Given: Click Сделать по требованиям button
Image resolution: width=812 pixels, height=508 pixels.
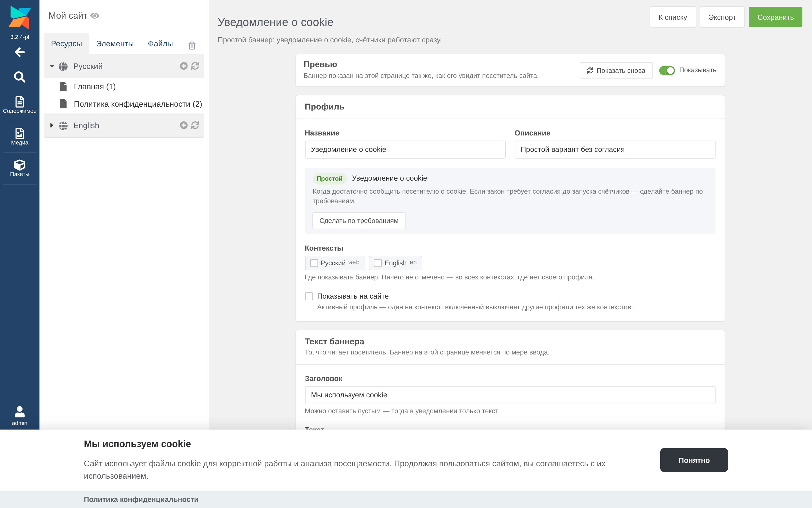Looking at the screenshot, I should (x=359, y=221).
